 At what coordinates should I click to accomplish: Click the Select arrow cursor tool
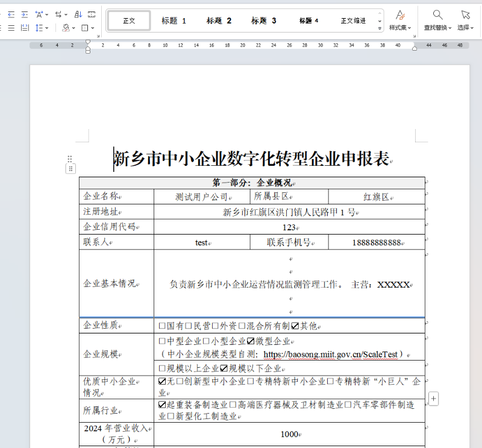click(x=465, y=15)
